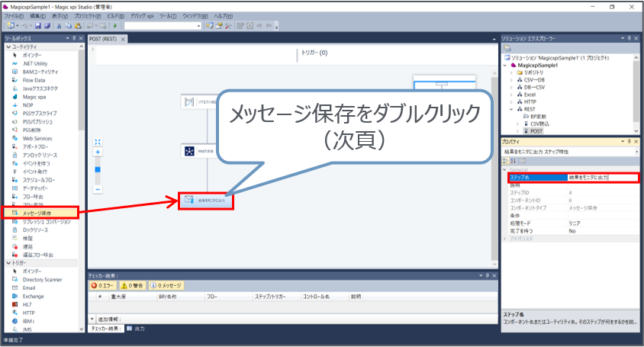Select the メッセージ保存 utility in toolbox

(38, 213)
